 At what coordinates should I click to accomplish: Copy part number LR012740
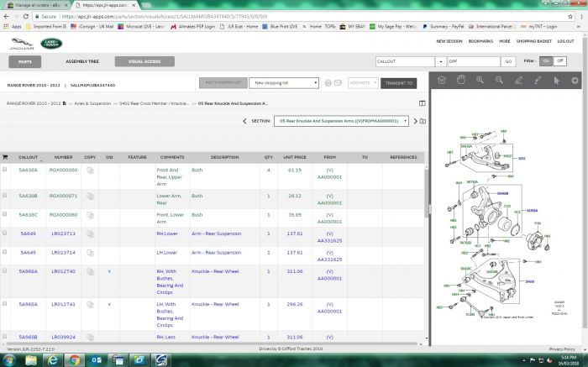click(x=90, y=272)
